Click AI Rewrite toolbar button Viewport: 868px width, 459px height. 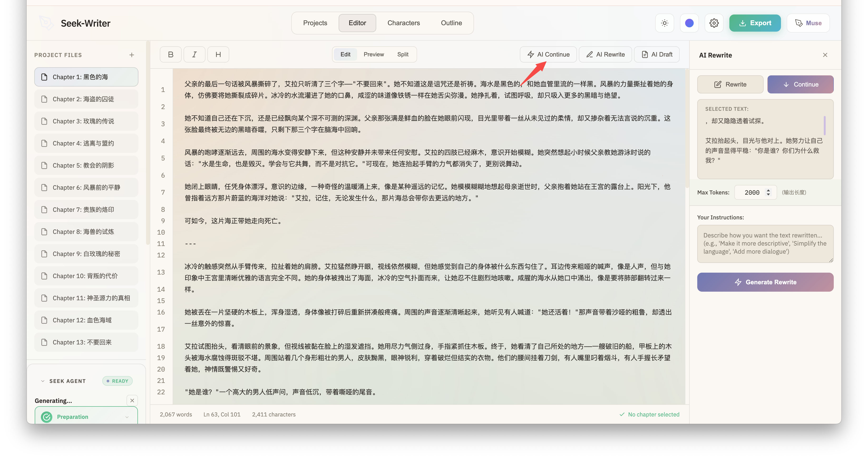(605, 54)
